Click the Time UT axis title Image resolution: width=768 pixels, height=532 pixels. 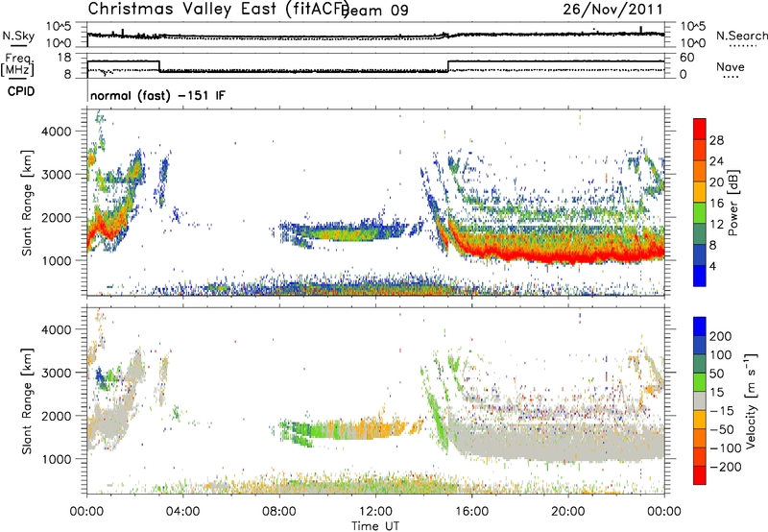(x=375, y=525)
